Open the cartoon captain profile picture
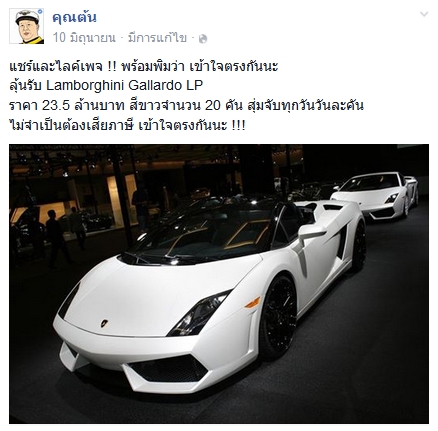The width and height of the screenshot is (438, 431). (x=26, y=26)
